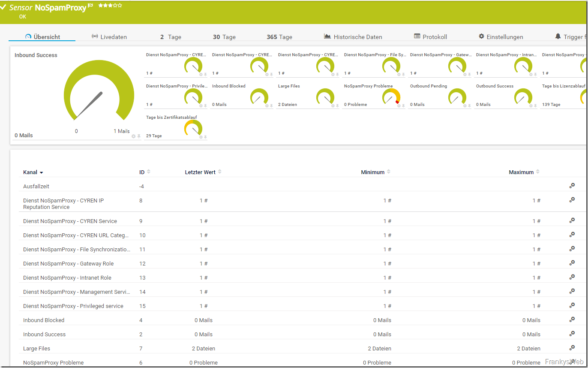Open gear settings on Inbound Blocked gauge
The height and width of the screenshot is (368, 588).
[267, 106]
